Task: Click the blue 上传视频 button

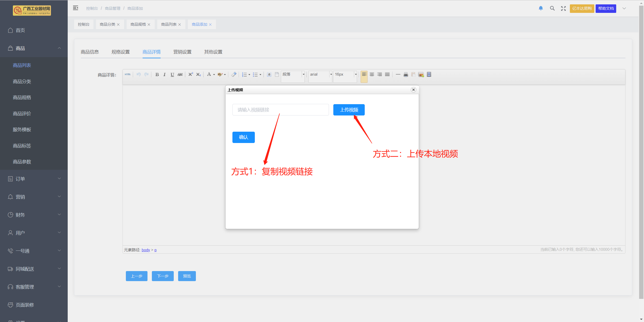Action: [349, 110]
